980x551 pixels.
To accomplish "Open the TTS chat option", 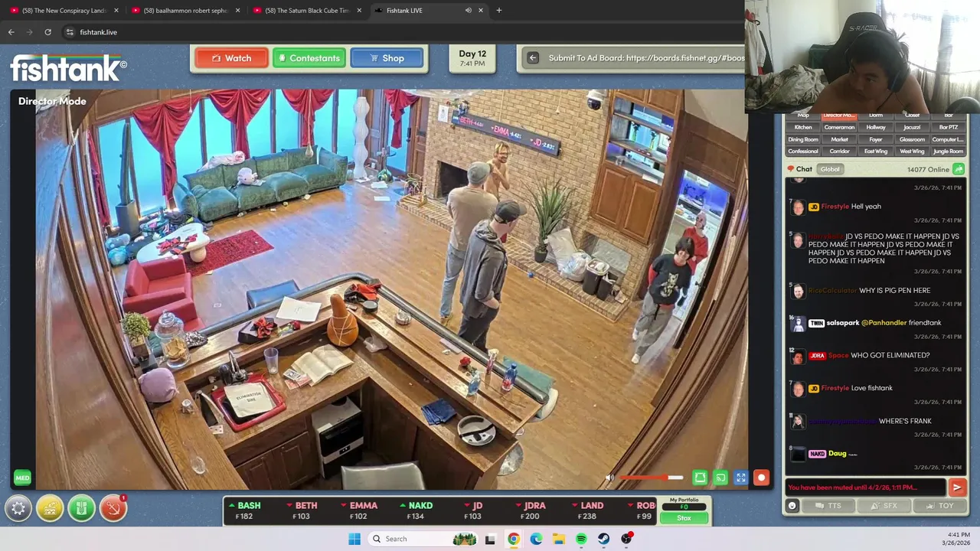I will (x=829, y=506).
